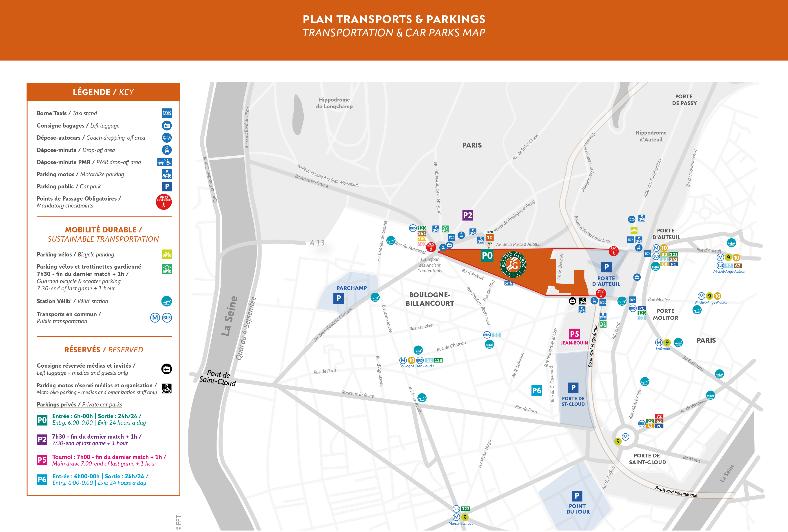This screenshot has width=788, height=532.
Task: Click the orange Gate 10 marker
Action: point(490,238)
